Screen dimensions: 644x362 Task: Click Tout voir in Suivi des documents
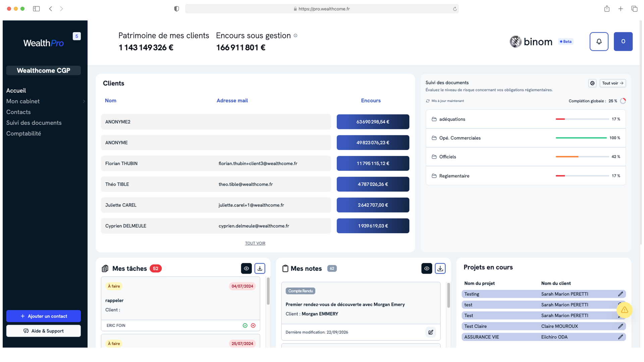pos(612,83)
